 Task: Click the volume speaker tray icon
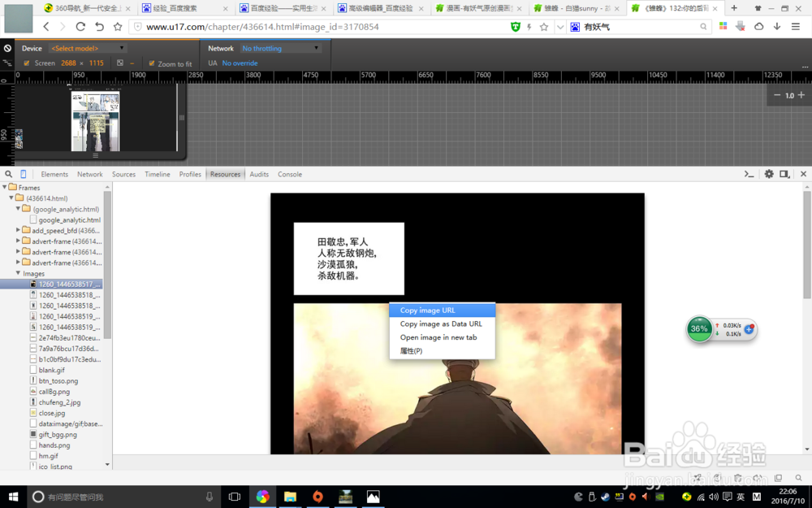click(714, 497)
